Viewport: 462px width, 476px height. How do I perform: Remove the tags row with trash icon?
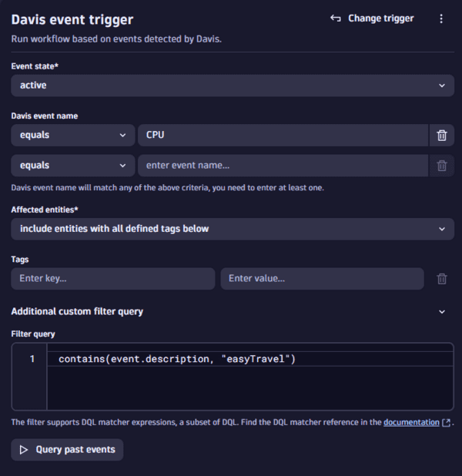pos(442,279)
